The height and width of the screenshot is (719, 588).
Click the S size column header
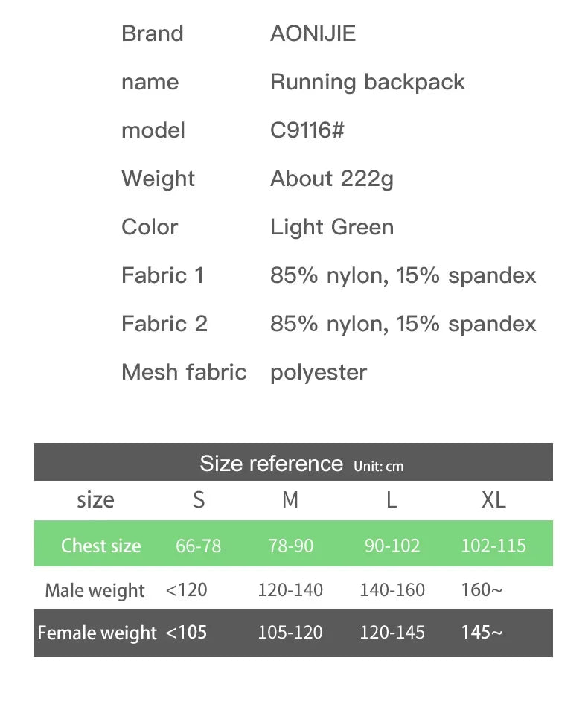pos(198,500)
